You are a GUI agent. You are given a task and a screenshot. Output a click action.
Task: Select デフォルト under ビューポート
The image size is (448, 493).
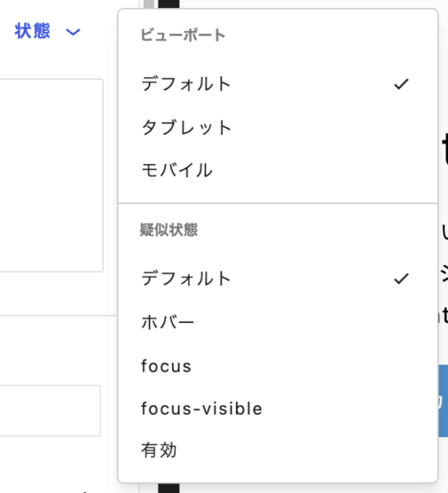click(x=278, y=84)
